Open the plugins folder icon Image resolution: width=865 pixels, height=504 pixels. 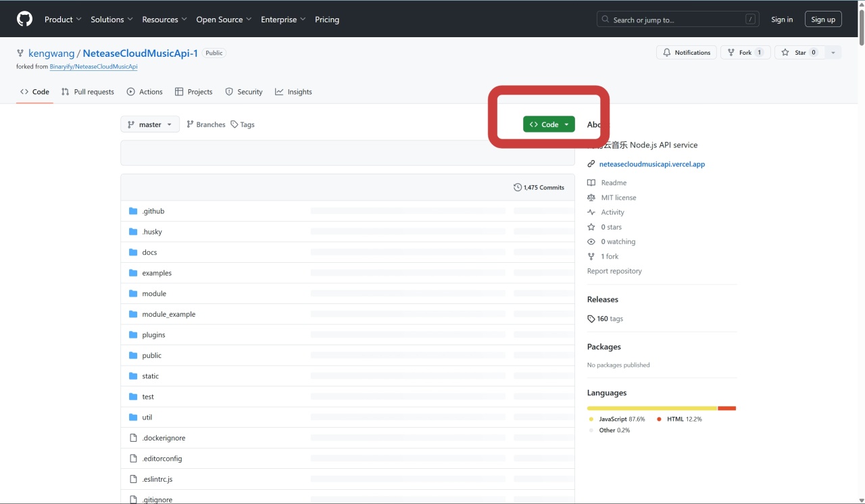pyautogui.click(x=133, y=335)
